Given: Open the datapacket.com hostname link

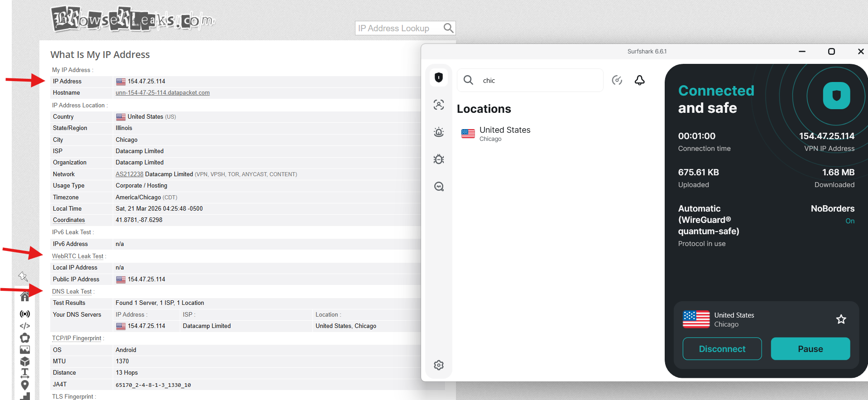Looking at the screenshot, I should [163, 93].
